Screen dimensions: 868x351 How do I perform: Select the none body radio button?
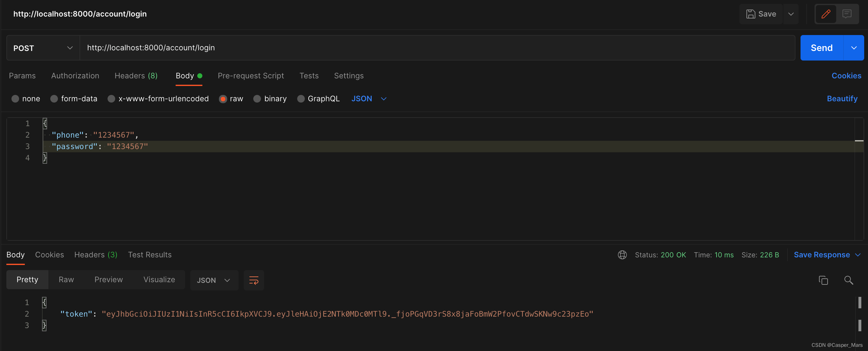point(15,99)
